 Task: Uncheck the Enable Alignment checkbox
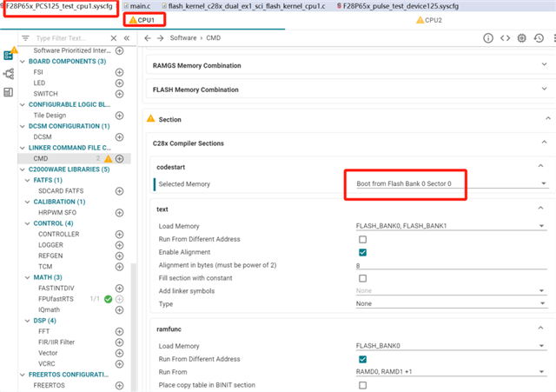click(x=362, y=252)
